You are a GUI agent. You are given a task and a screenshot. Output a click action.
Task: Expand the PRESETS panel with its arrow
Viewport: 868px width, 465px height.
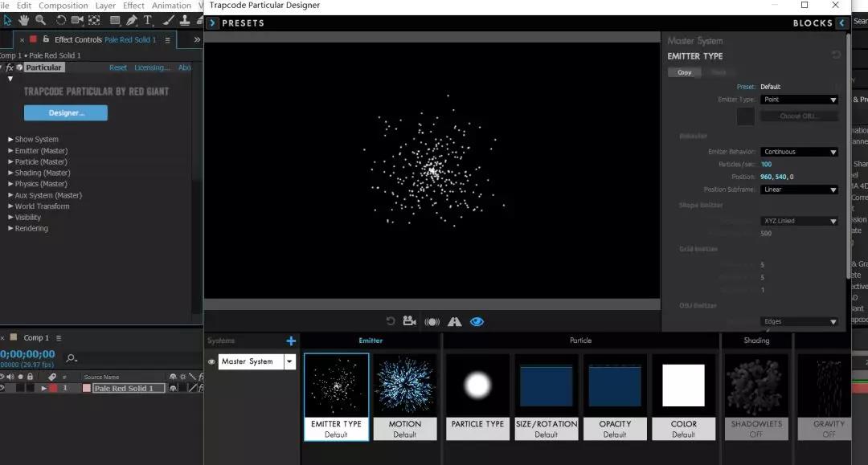[x=212, y=23]
